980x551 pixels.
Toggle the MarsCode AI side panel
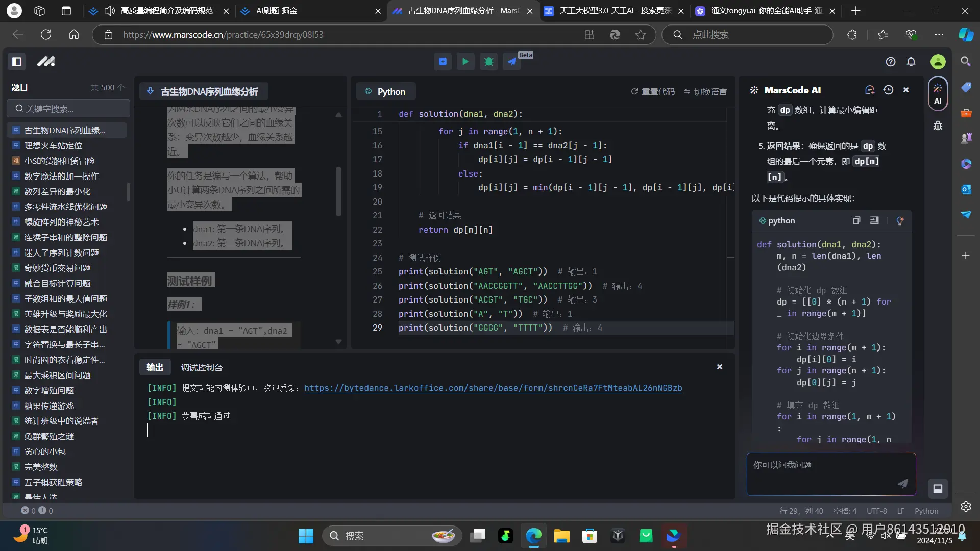[938, 93]
